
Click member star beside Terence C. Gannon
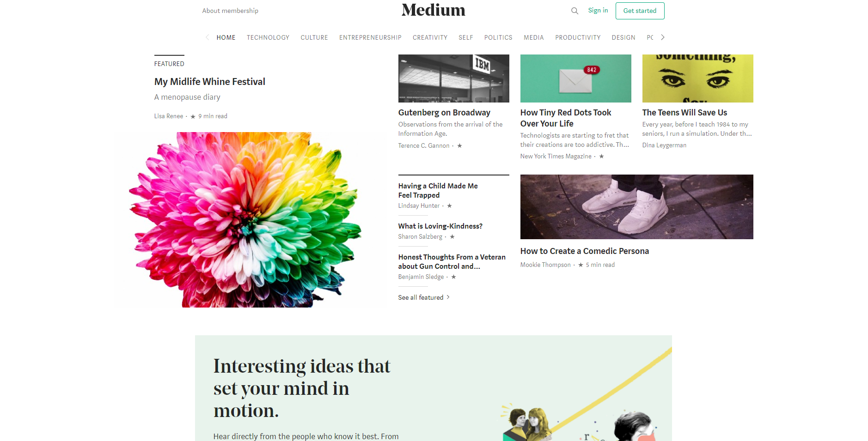tap(459, 146)
